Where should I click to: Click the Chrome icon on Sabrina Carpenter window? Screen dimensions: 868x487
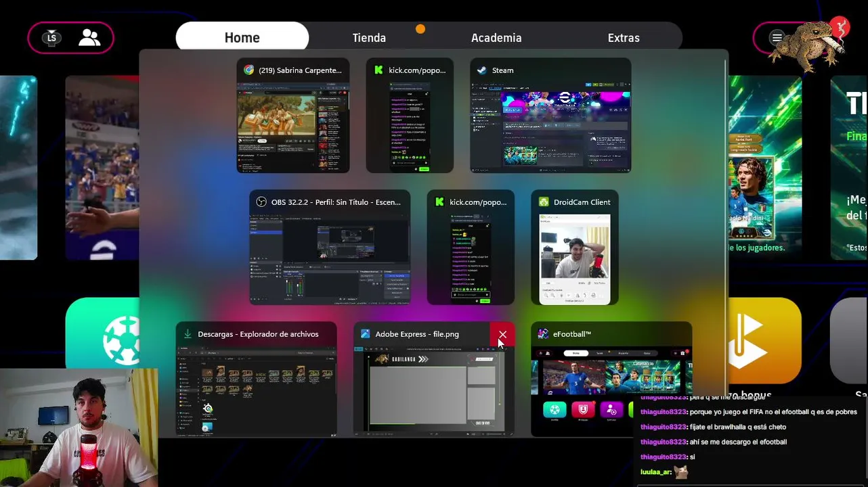coord(248,70)
